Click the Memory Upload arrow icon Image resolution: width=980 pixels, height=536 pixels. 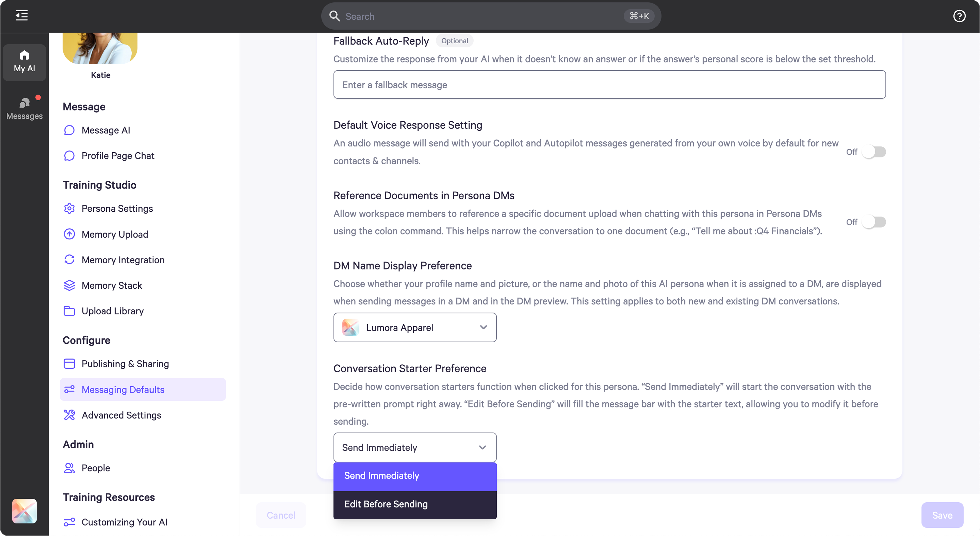tap(69, 234)
